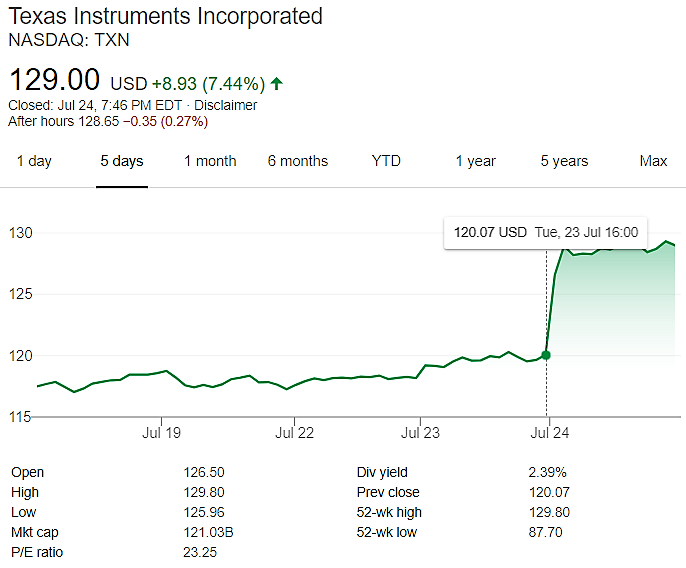Open the Disclaimer link
The width and height of the screenshot is (686, 568).
[225, 105]
